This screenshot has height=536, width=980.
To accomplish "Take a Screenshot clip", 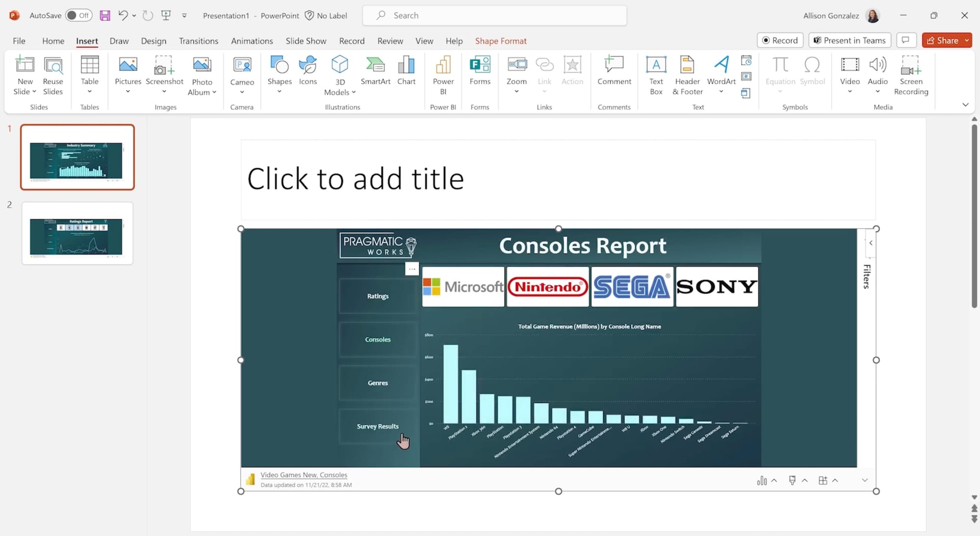I will click(x=164, y=75).
